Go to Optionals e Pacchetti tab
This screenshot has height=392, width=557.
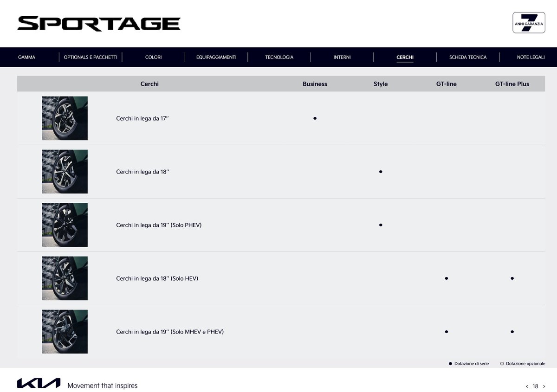[91, 57]
